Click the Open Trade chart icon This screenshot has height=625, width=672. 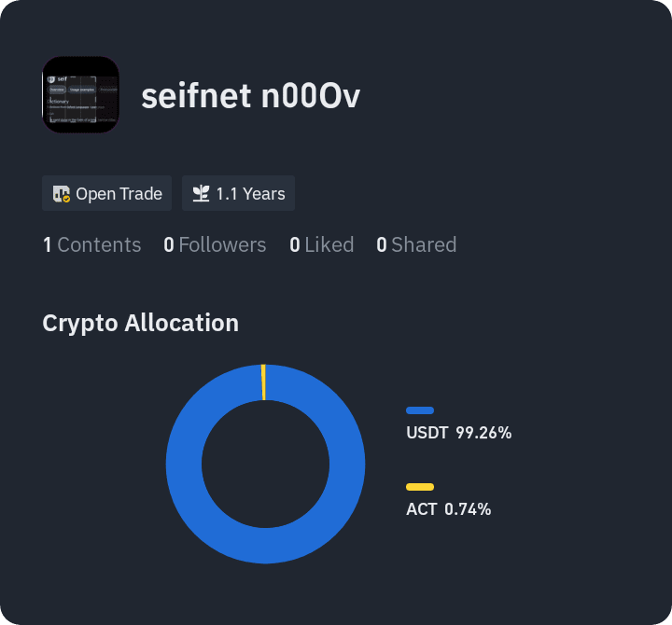point(62,194)
